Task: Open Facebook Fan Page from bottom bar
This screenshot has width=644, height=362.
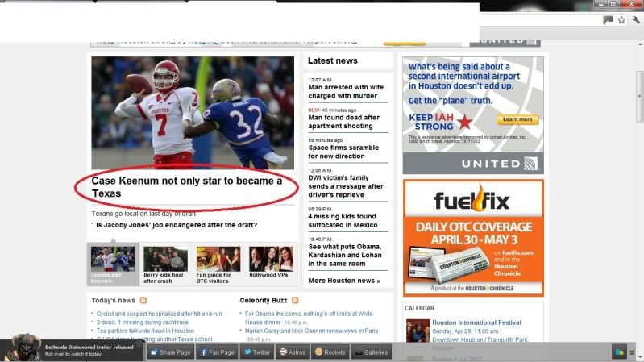Action: pyautogui.click(x=217, y=352)
